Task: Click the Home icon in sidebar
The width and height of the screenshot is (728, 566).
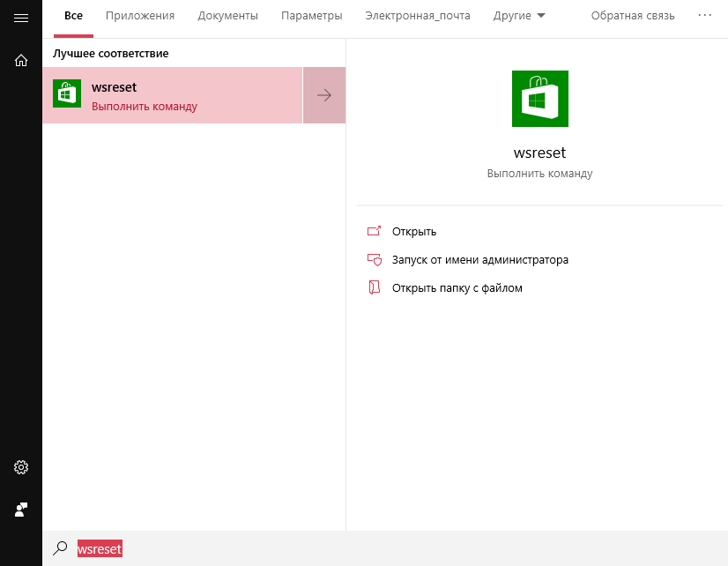Action: [x=21, y=60]
